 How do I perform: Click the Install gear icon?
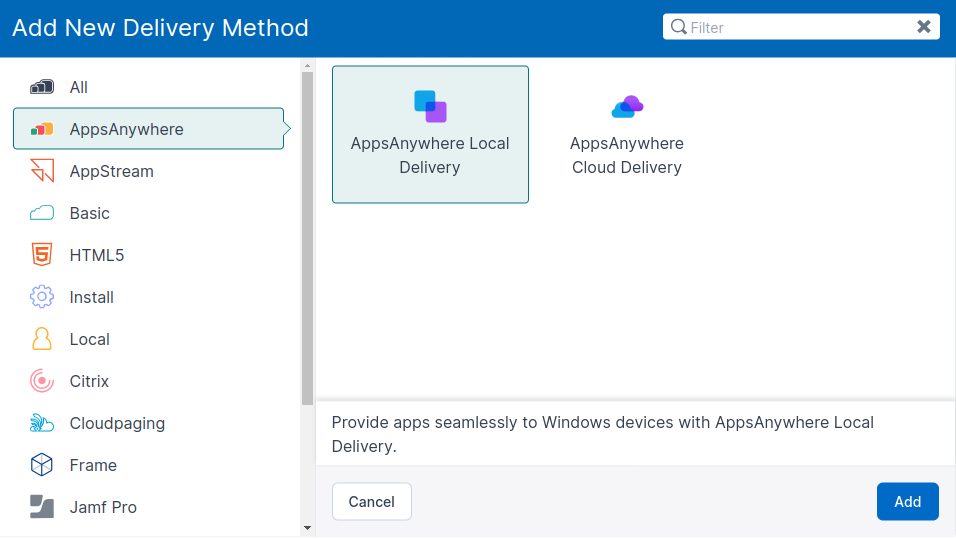click(41, 297)
